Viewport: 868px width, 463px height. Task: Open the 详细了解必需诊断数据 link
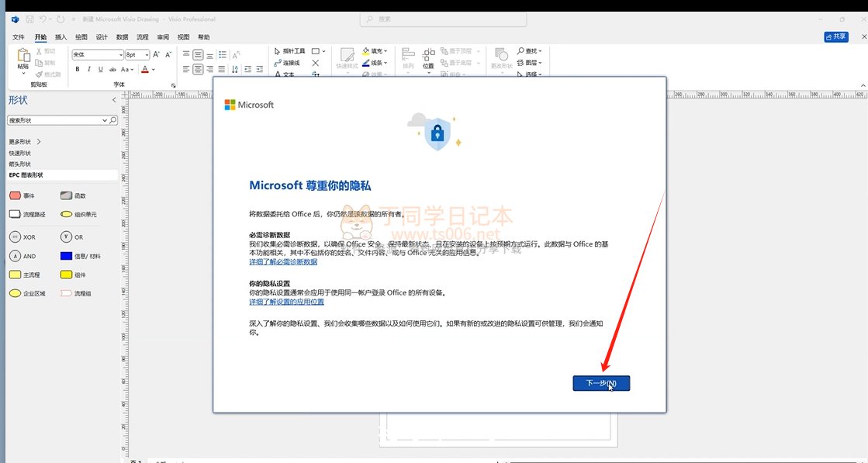283,261
